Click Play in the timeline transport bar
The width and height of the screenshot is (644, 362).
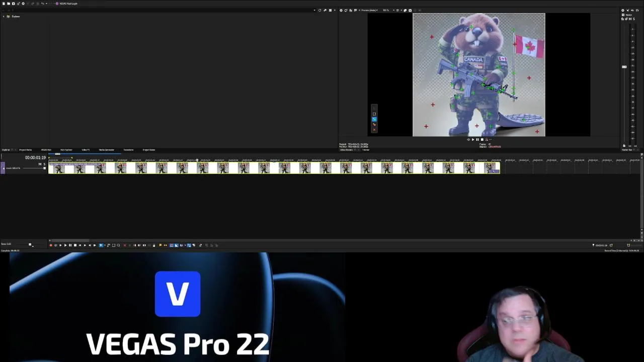(65, 245)
